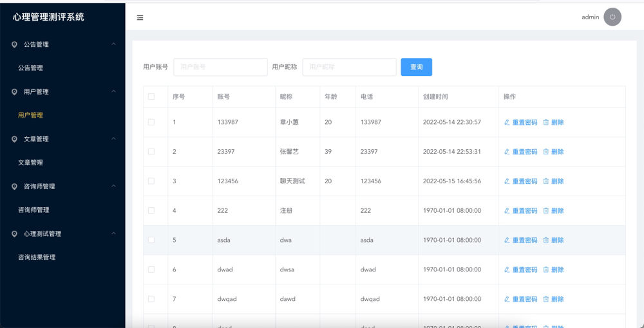
Task: Click the trash icon in the dwa row
Action: click(x=546, y=241)
